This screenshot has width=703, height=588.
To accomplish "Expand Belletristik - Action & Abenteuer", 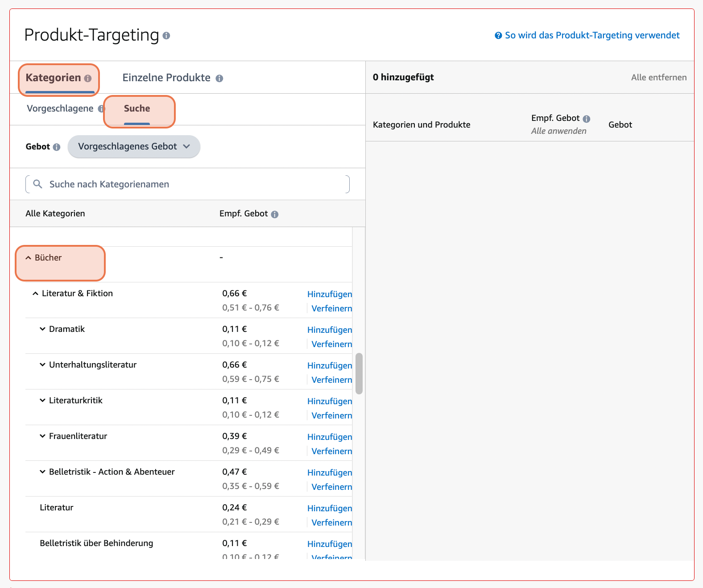I will coord(43,472).
